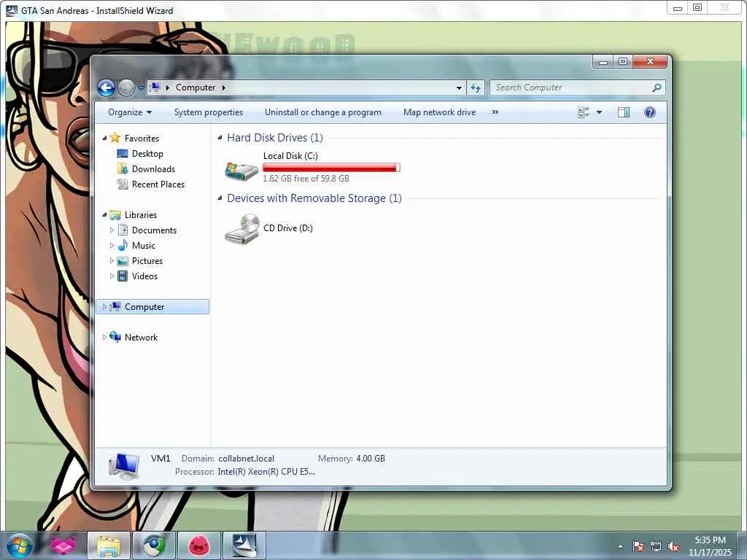Open the Organize menu

pos(130,112)
